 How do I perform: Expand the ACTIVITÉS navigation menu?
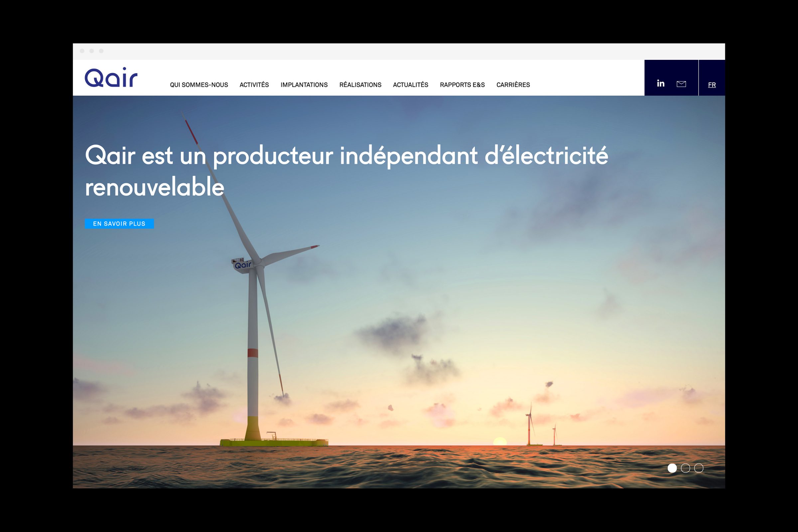coord(254,85)
